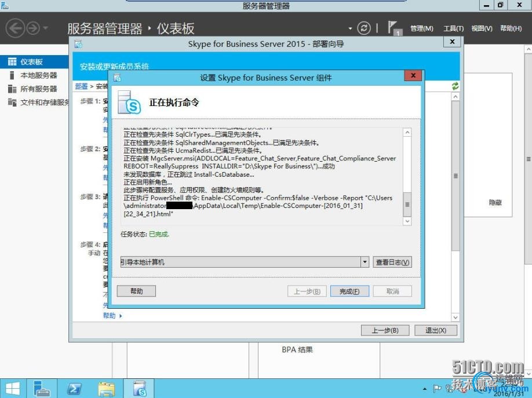The width and height of the screenshot is (532, 398).
Task: Click the 隐藏 link in Server Manager dashboard
Action: tap(495, 203)
